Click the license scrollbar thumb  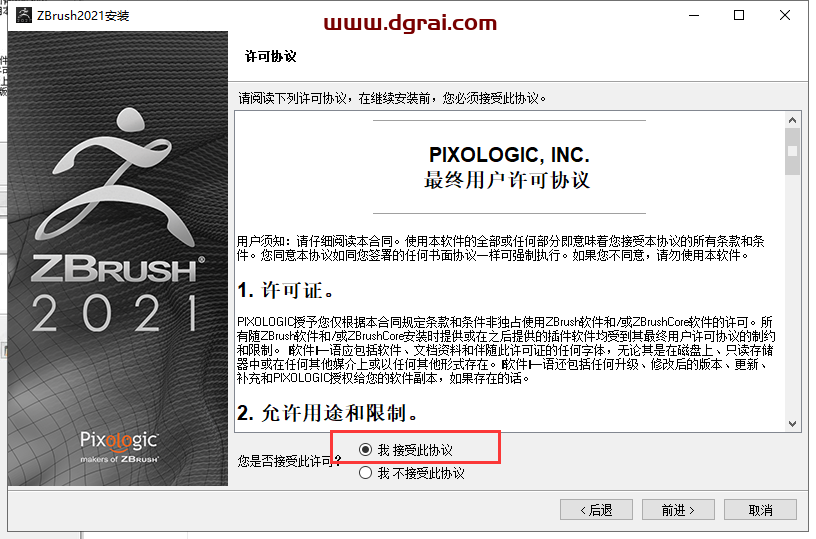point(792,151)
